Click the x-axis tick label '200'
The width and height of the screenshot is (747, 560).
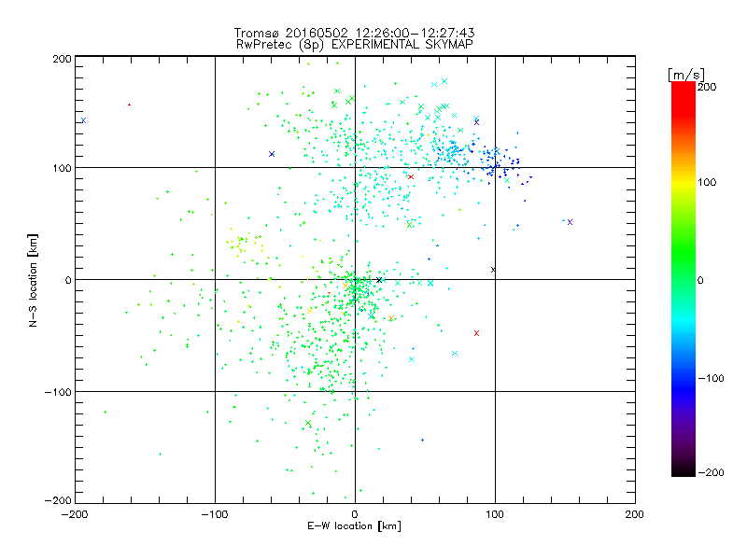pos(635,514)
